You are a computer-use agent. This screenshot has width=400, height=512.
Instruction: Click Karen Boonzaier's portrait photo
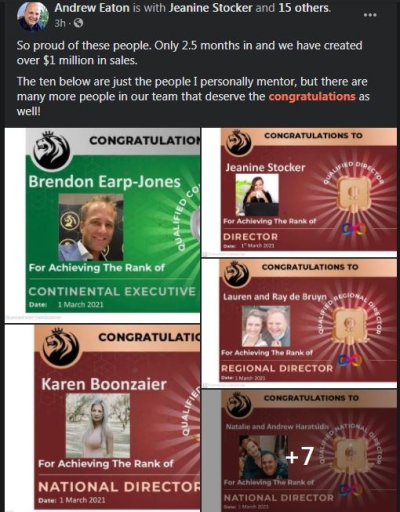(x=98, y=425)
